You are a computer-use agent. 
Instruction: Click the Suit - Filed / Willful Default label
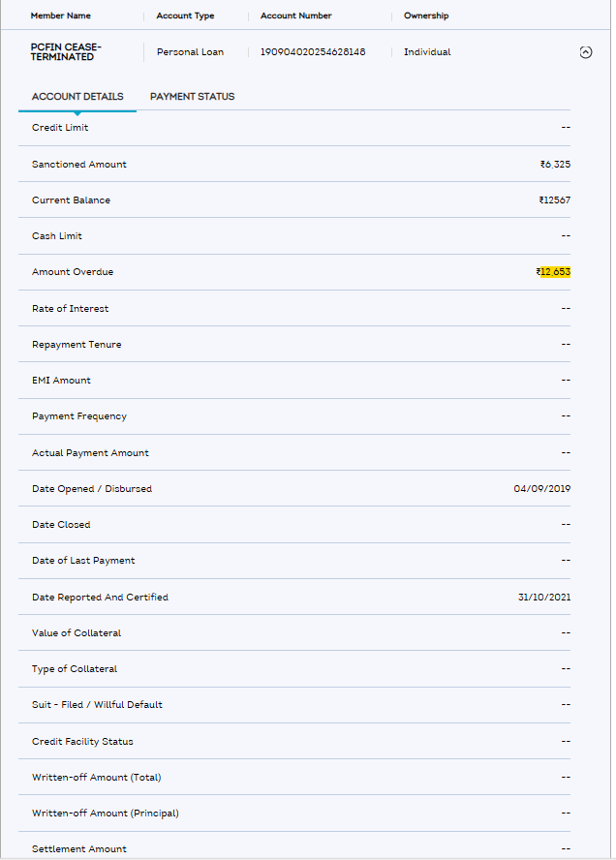coord(97,705)
